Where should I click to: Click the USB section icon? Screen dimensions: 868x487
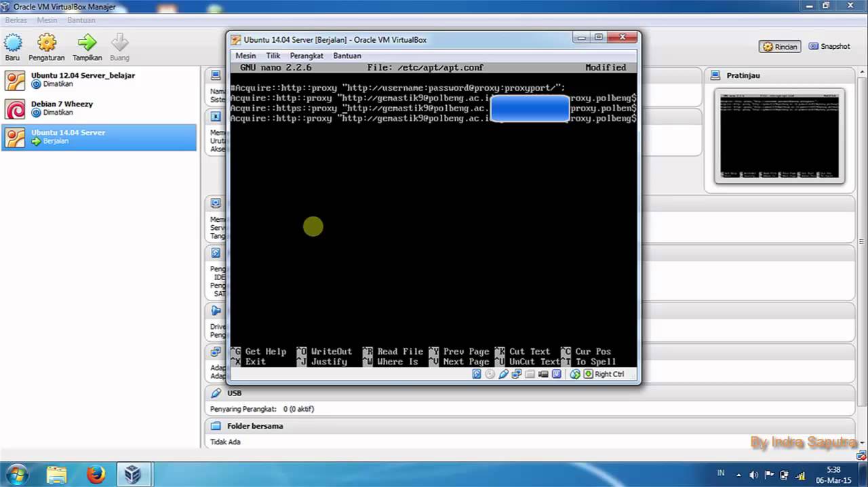216,393
